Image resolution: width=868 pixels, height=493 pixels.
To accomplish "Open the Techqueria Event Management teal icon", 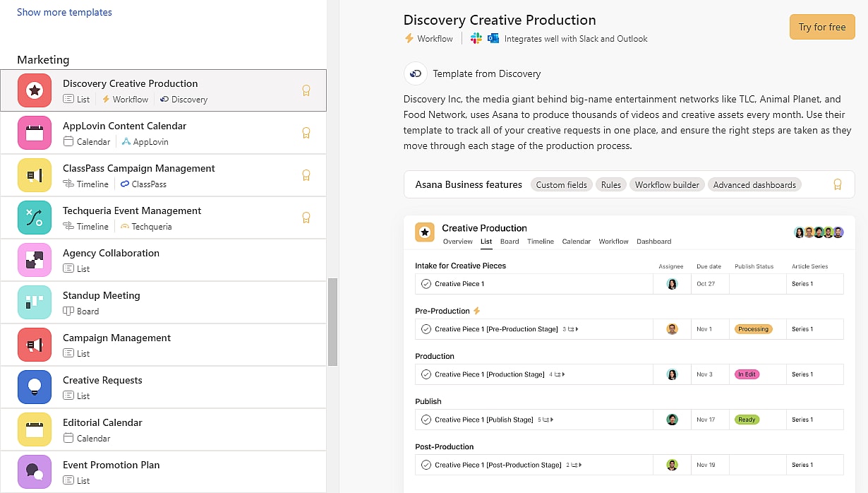I will pos(35,218).
